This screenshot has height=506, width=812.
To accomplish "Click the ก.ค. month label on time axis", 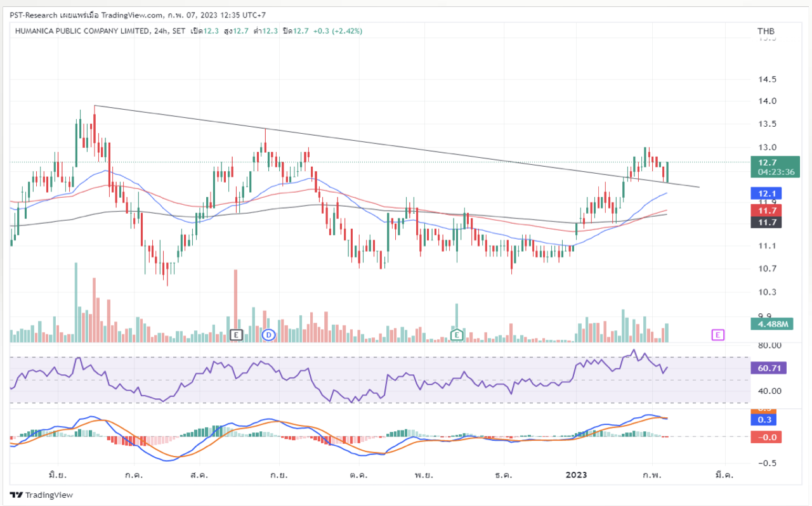I will click(x=133, y=474).
